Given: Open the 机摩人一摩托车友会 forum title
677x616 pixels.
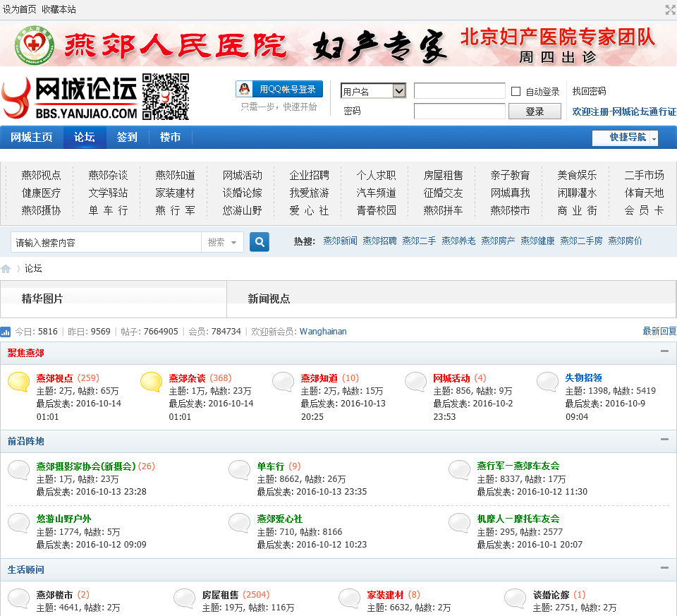Looking at the screenshot, I should click(518, 519).
